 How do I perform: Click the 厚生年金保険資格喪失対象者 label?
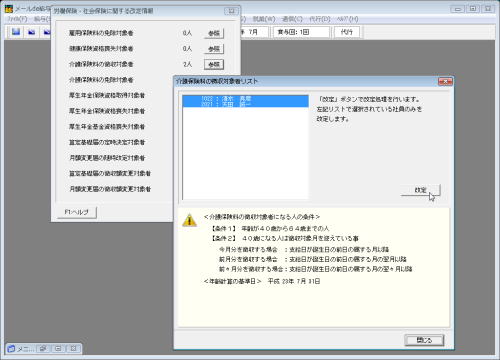(x=107, y=111)
